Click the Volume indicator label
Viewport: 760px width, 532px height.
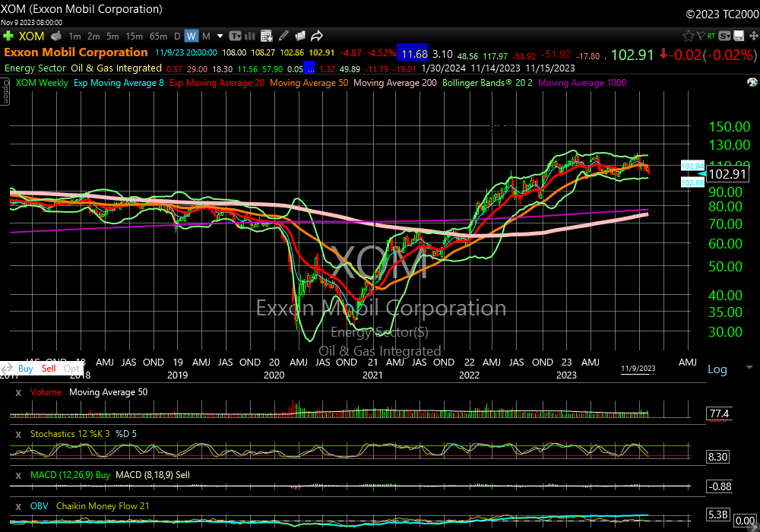(x=46, y=392)
